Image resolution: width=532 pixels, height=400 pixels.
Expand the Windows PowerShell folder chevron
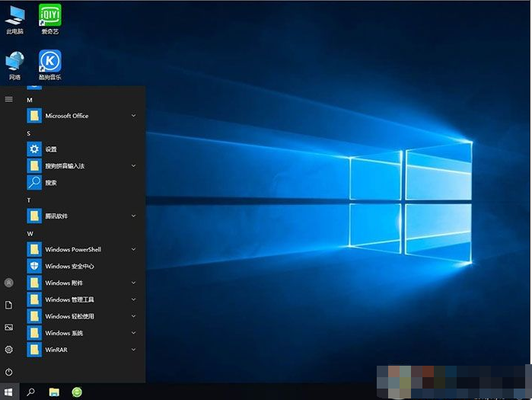tap(133, 249)
